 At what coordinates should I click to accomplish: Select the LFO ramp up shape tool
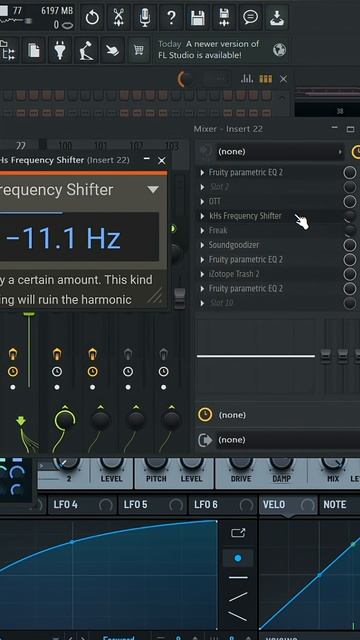[238, 597]
